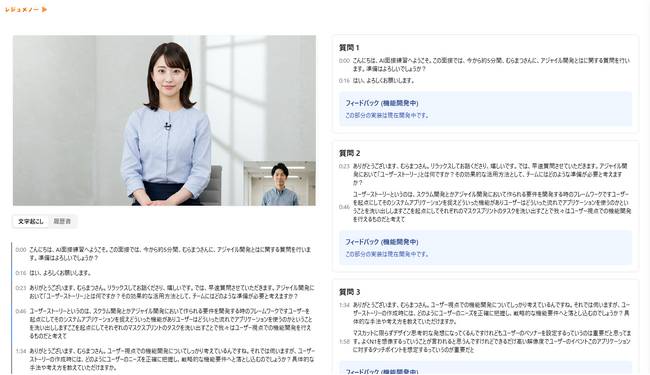Click the 0:16 timestamp under 質問 1
Viewport: 650px width, 375px height.
[344, 81]
